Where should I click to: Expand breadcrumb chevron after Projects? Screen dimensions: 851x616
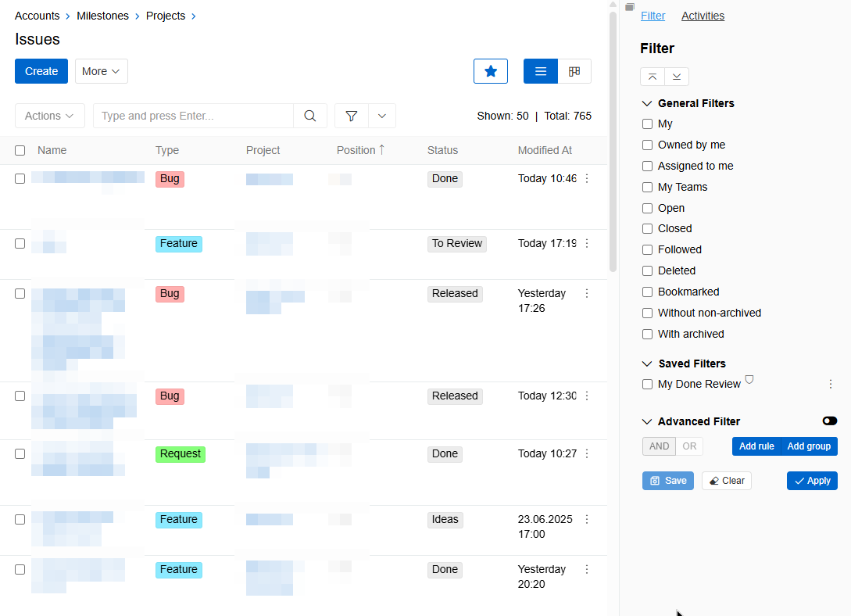pos(193,16)
